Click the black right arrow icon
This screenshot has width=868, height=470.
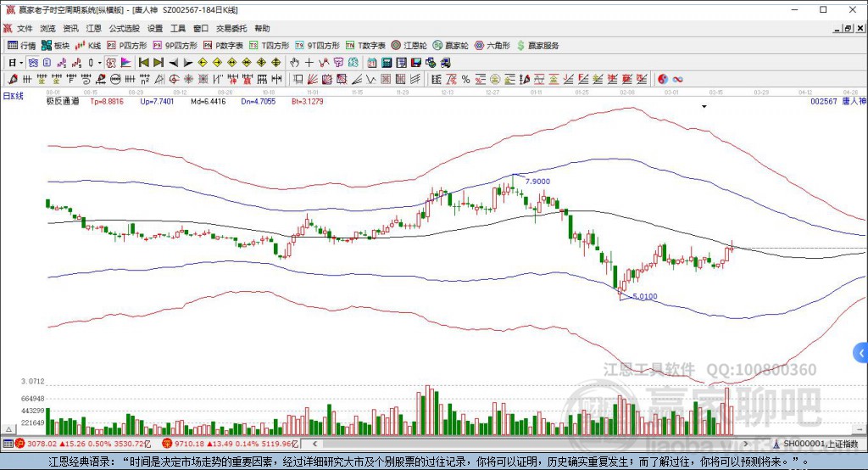pyautogui.click(x=188, y=63)
